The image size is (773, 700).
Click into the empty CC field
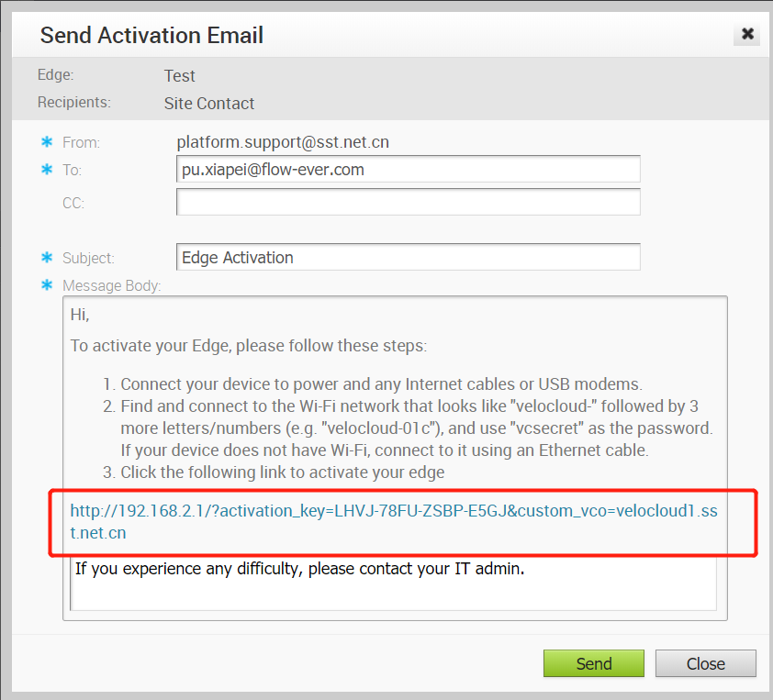[x=409, y=202]
